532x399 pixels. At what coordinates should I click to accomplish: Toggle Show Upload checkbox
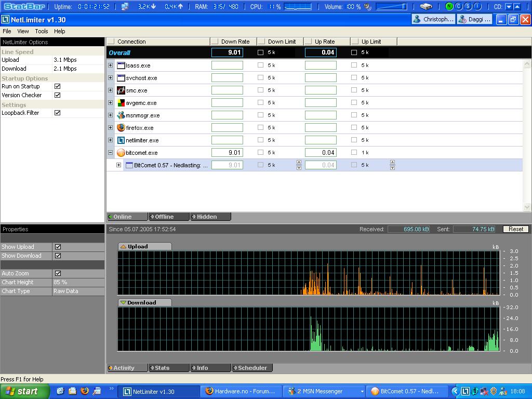58,247
